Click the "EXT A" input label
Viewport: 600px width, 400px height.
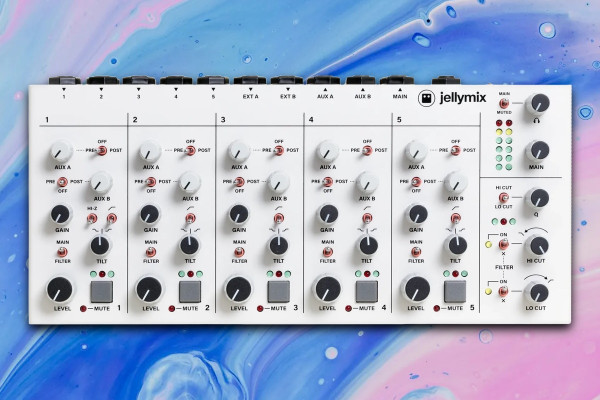tap(251, 97)
